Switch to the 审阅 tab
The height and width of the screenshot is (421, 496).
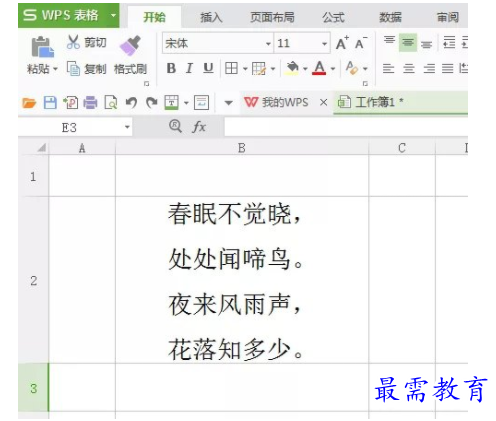pyautogui.click(x=448, y=17)
